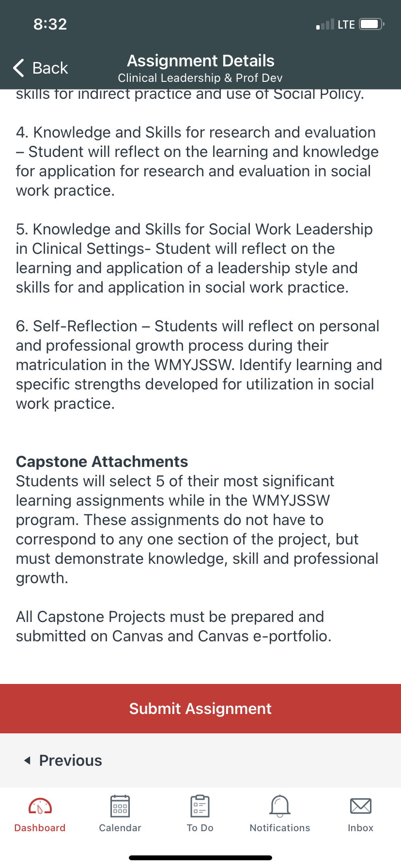Open the Calendar grid icon

(x=120, y=806)
